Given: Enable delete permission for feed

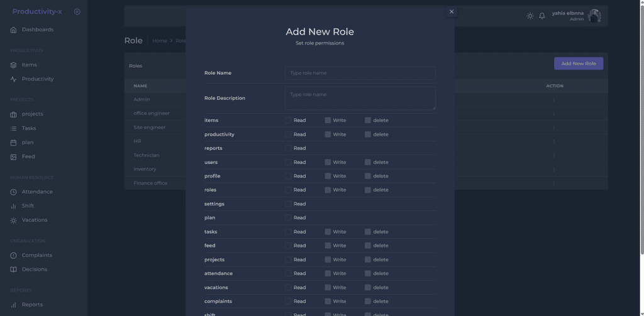Looking at the screenshot, I should tap(367, 246).
